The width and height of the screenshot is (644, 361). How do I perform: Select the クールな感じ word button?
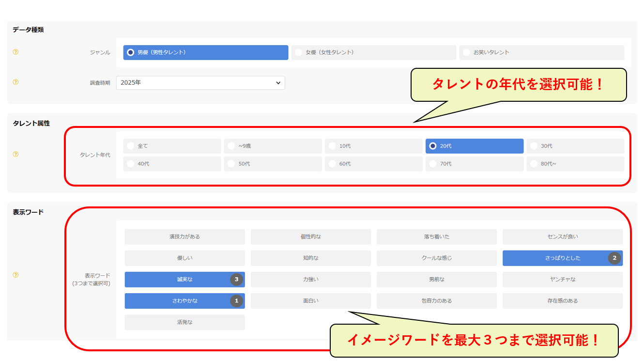436,258
